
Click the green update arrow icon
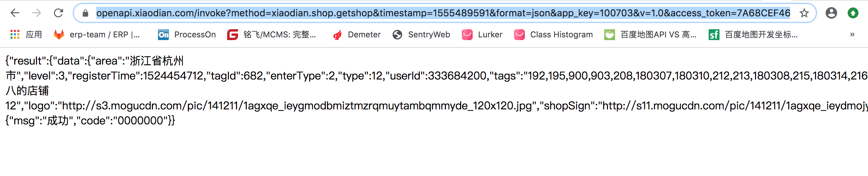pos(853,13)
